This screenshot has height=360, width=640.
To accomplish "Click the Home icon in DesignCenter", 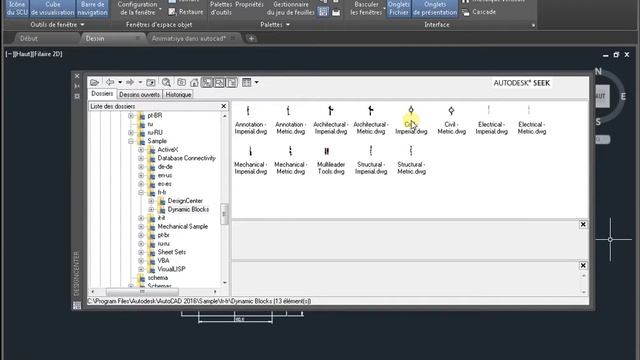I will click(x=194, y=82).
